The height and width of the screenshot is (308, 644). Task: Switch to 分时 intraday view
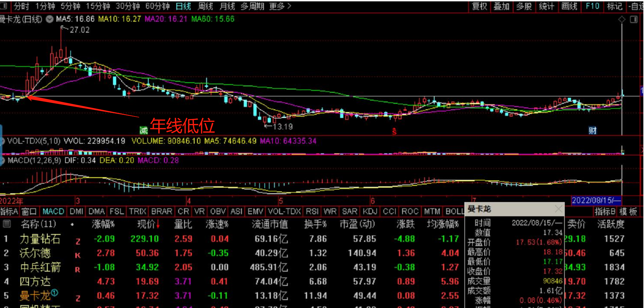(x=21, y=6)
